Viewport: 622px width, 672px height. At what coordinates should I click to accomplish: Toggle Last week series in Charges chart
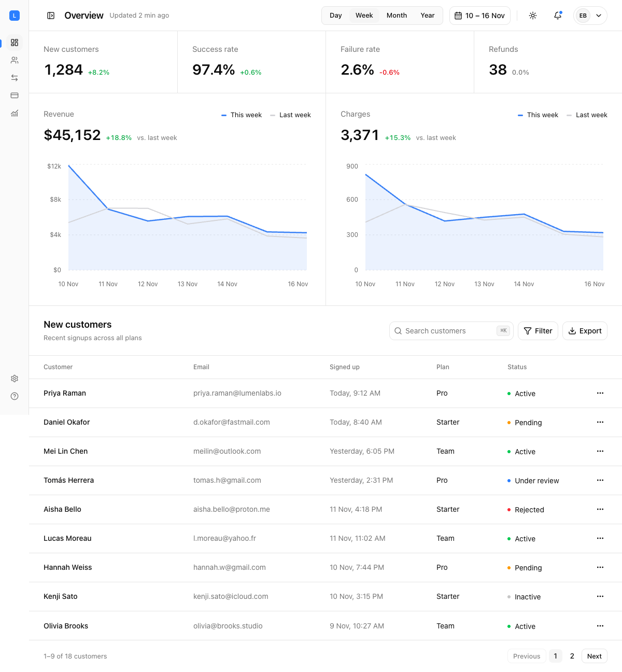(587, 115)
